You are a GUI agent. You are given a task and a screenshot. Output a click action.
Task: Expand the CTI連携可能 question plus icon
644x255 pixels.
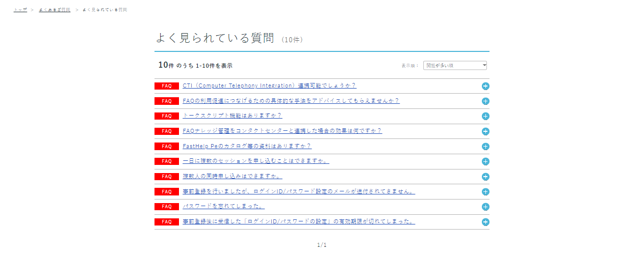click(485, 86)
